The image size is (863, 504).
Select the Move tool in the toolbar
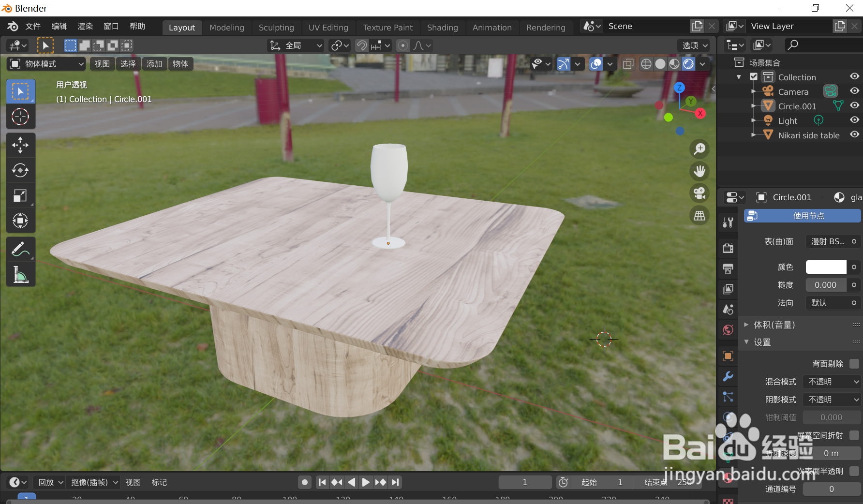[20, 145]
